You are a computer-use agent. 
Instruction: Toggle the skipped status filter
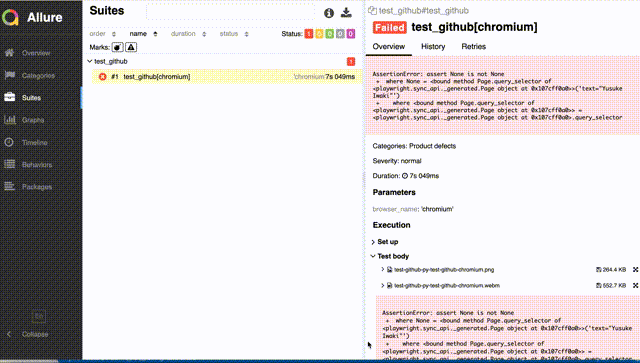340,34
